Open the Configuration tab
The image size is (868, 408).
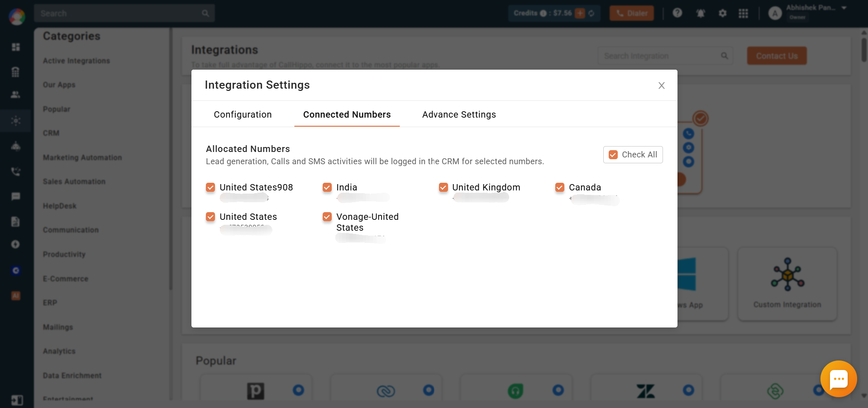[243, 114]
